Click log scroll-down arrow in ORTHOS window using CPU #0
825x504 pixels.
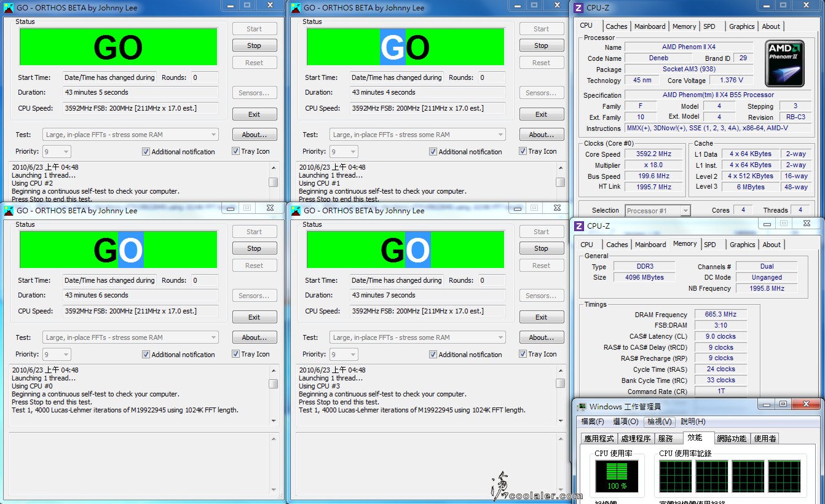coord(274,421)
